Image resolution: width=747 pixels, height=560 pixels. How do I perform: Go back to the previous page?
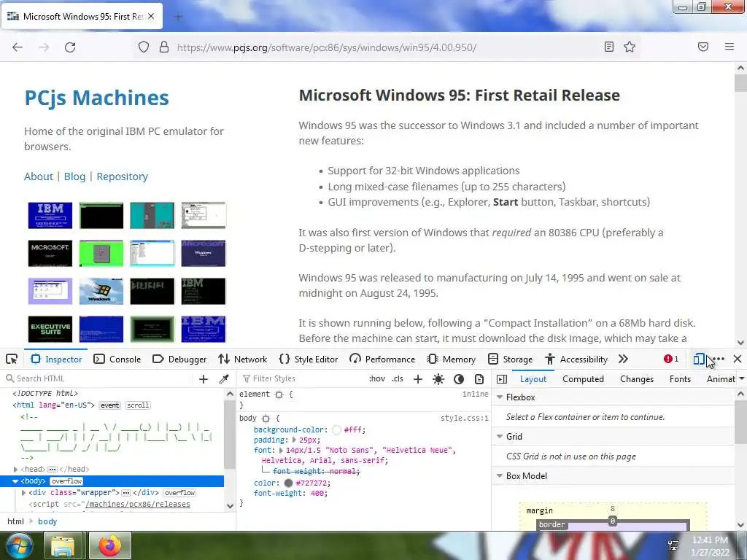[18, 47]
